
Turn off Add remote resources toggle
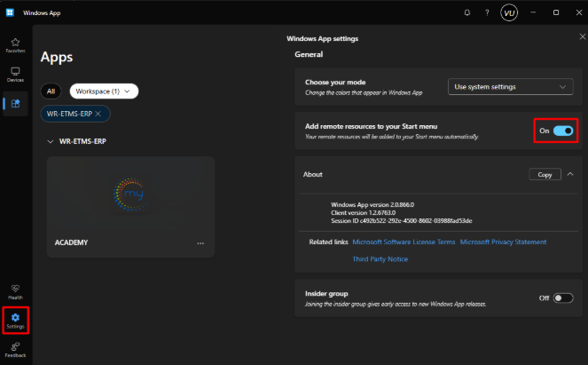563,131
